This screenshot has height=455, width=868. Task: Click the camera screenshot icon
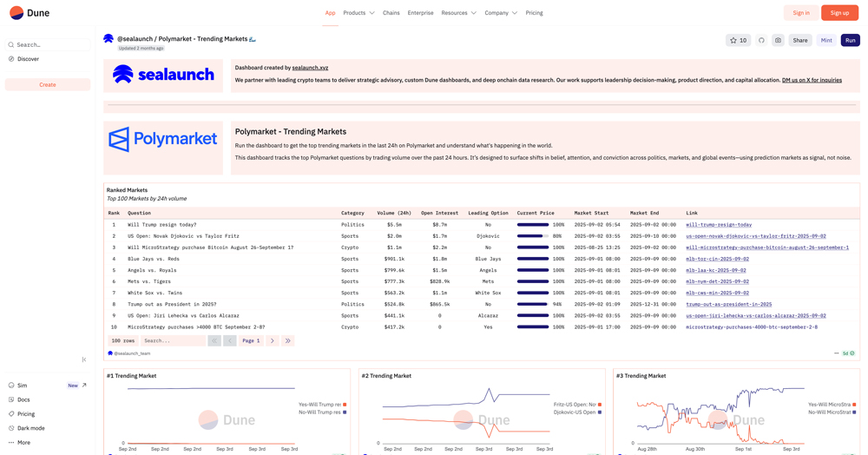778,40
